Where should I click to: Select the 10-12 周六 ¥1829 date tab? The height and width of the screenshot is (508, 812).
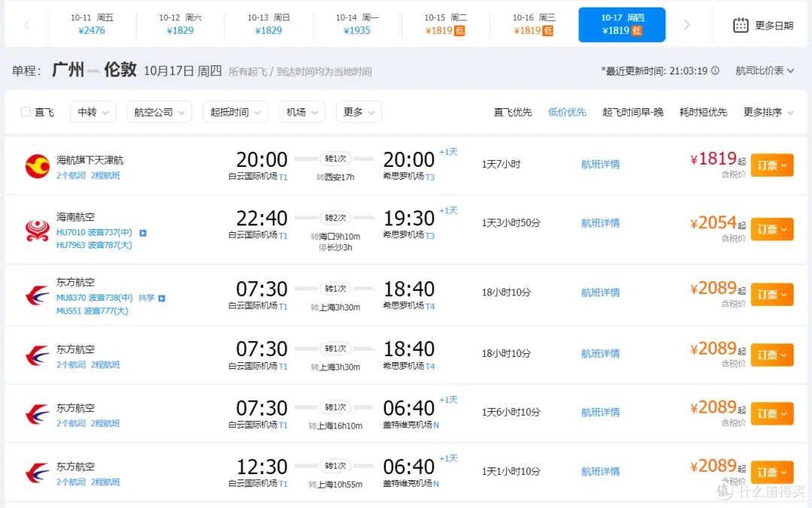[180, 24]
